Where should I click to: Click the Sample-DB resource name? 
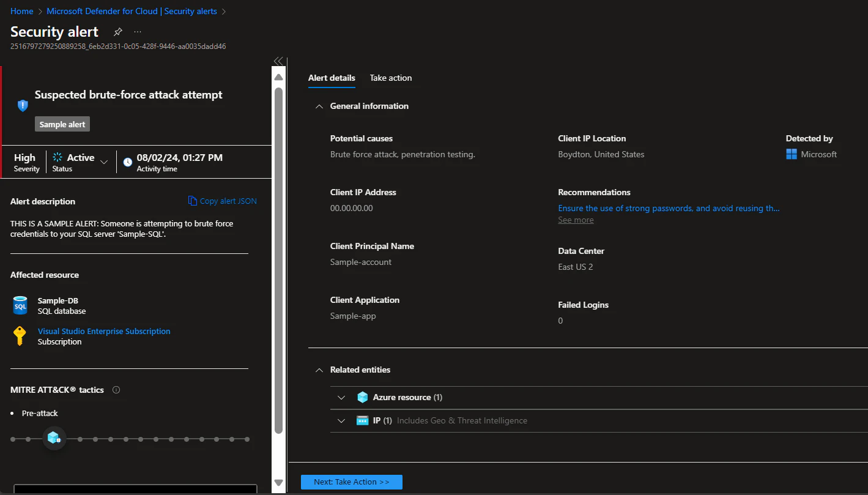58,300
